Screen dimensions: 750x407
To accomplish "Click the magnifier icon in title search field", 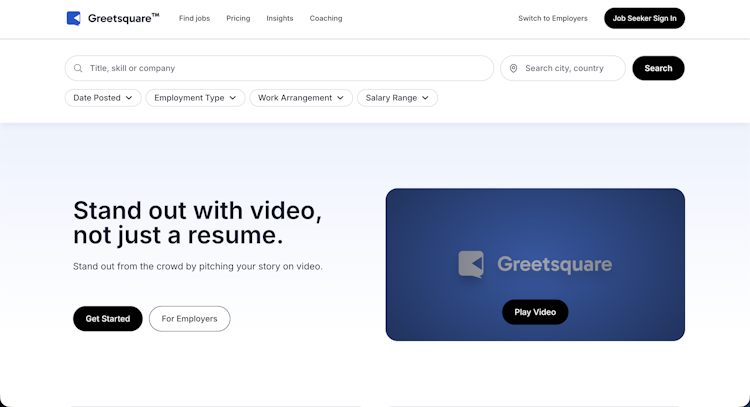I will (78, 68).
